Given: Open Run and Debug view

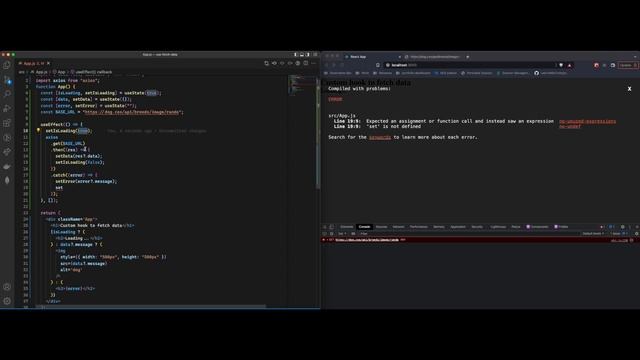Looking at the screenshot, I should (x=7, y=108).
